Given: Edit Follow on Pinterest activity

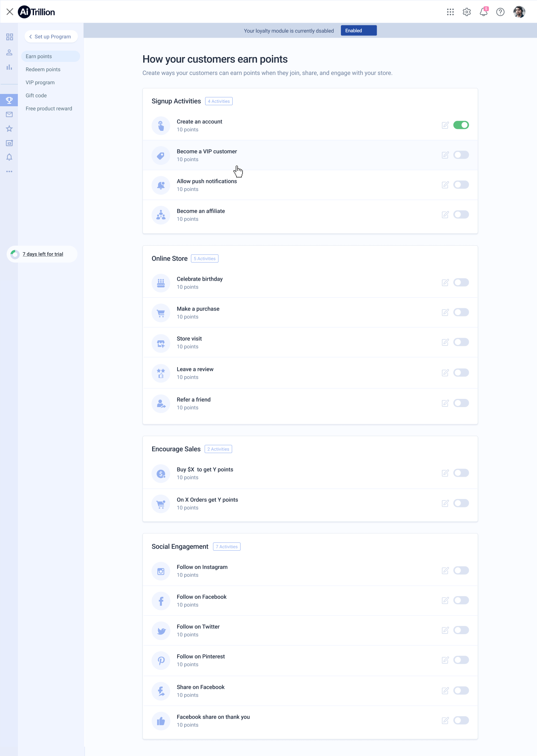Looking at the screenshot, I should 445,660.
